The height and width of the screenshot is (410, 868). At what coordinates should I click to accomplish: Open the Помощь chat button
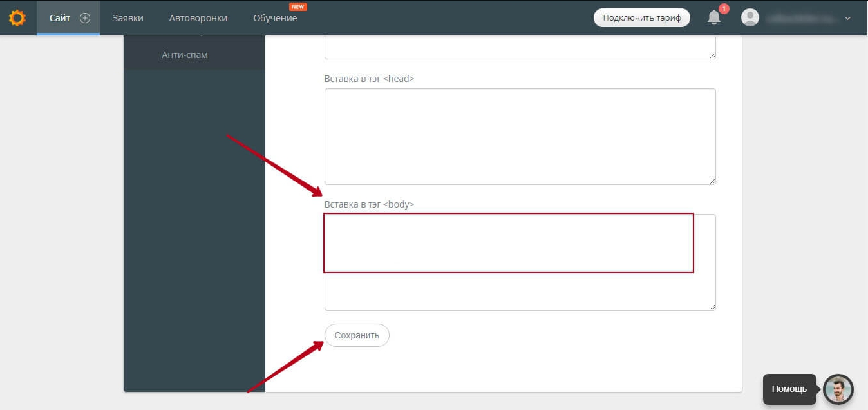(789, 389)
